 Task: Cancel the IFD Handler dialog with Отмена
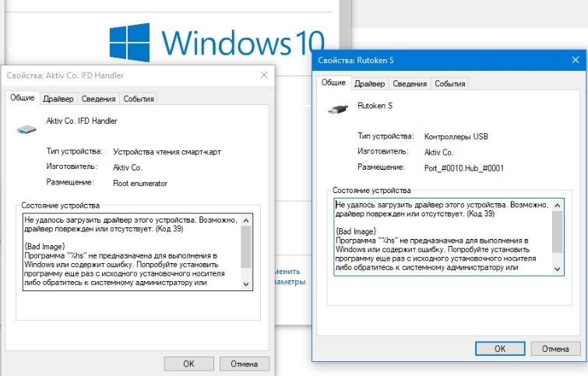245,364
